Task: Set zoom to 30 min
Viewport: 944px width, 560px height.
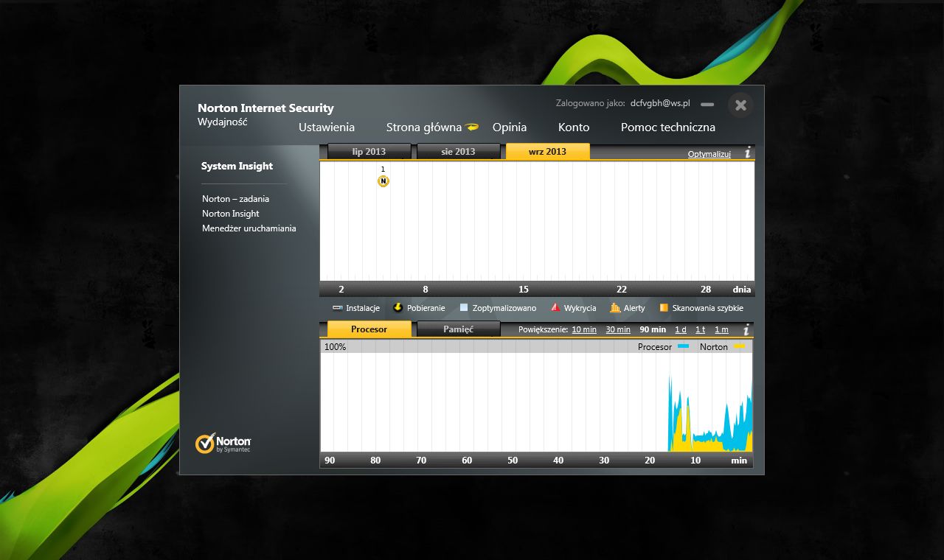Action: click(618, 329)
